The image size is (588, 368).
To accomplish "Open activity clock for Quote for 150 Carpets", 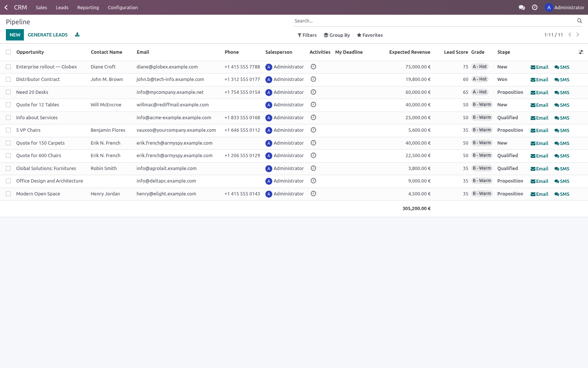I will [x=313, y=143].
